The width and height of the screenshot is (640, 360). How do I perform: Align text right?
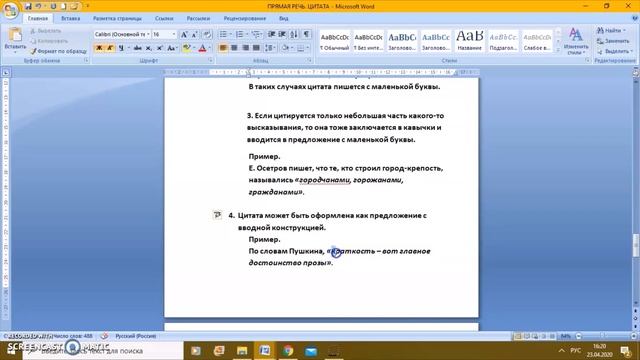pos(245,48)
